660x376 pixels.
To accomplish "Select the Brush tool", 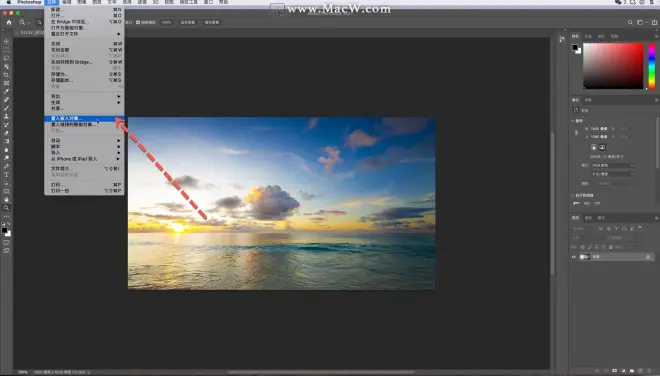I will pos(6,108).
